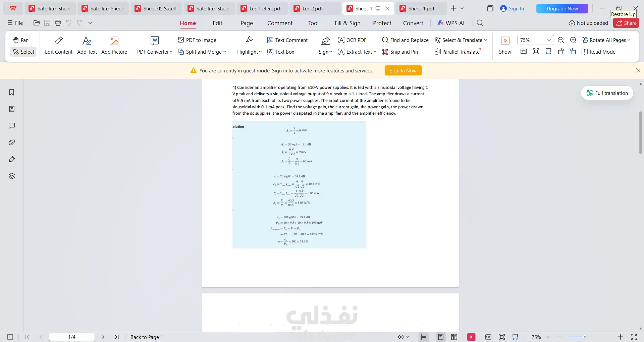Choose the Edit Content tool
Image resolution: width=644 pixels, height=342 pixels.
tap(59, 45)
